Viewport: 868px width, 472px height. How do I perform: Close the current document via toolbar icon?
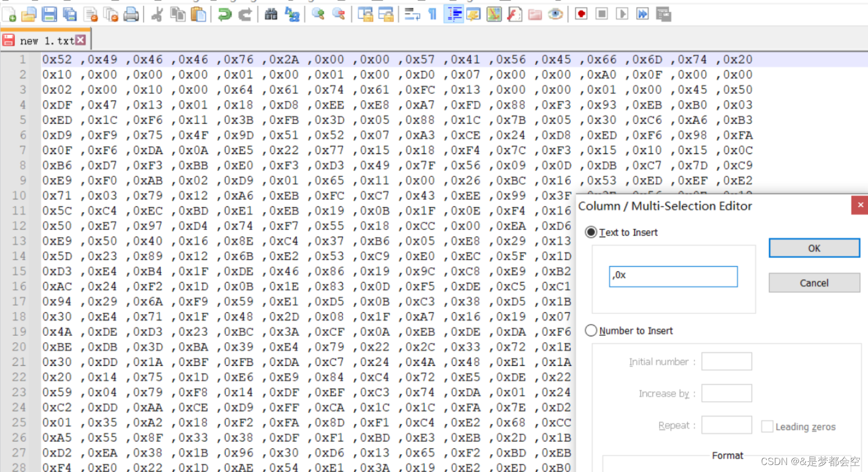point(91,14)
